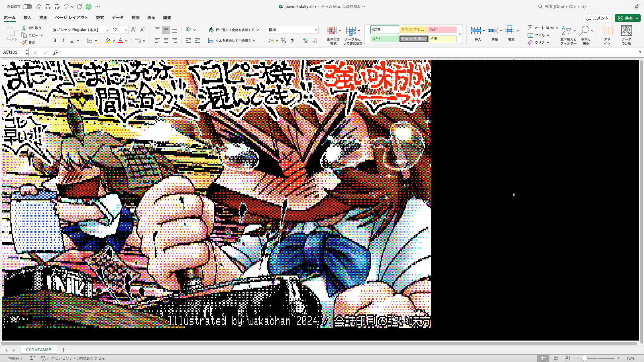This screenshot has width=644, height=362.
Task: Click the 削除 delete cells icon
Action: click(x=492, y=31)
